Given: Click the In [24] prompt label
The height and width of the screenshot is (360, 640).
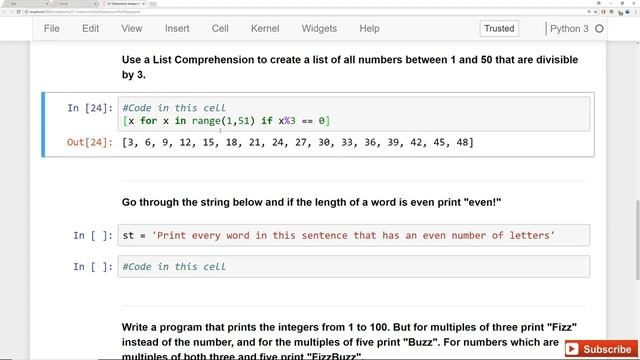Looking at the screenshot, I should (90, 108).
